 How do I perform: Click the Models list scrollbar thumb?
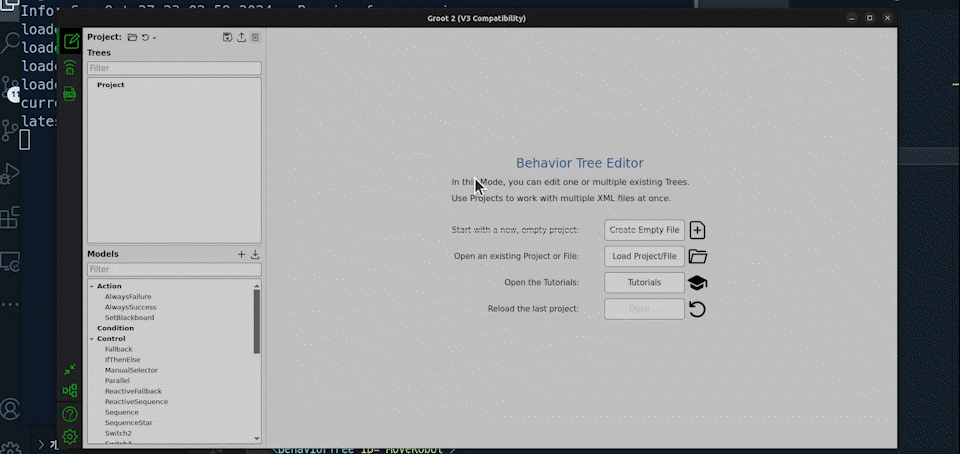tap(257, 321)
